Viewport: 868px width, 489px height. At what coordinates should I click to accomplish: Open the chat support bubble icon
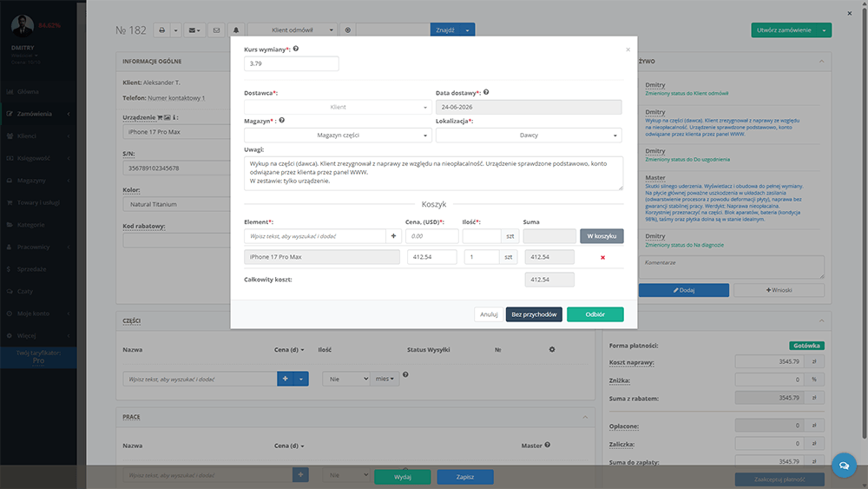pyautogui.click(x=844, y=466)
